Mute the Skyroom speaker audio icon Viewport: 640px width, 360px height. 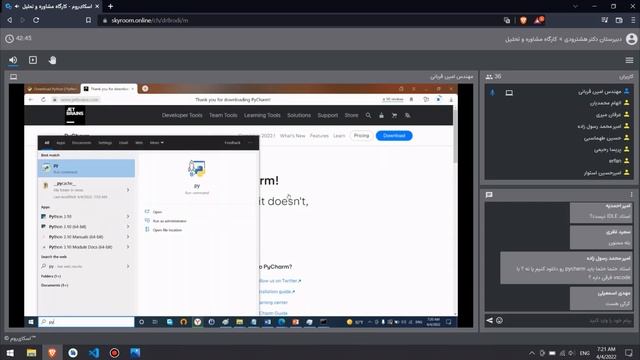coord(13,60)
